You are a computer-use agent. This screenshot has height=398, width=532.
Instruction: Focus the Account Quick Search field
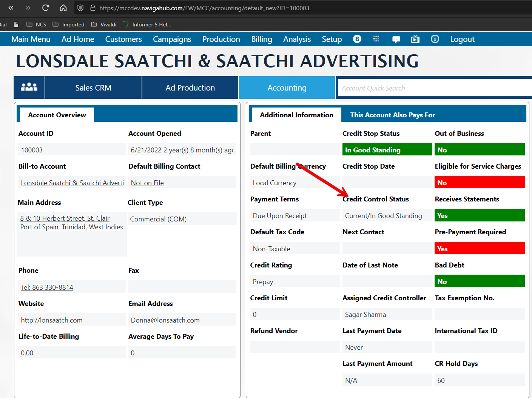click(x=435, y=88)
